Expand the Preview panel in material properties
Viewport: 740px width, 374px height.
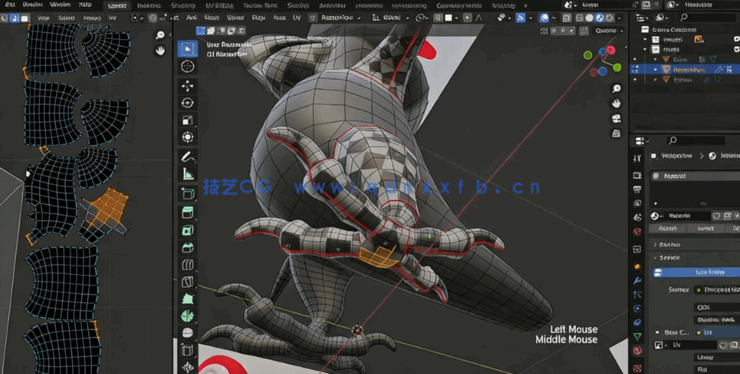[655, 244]
